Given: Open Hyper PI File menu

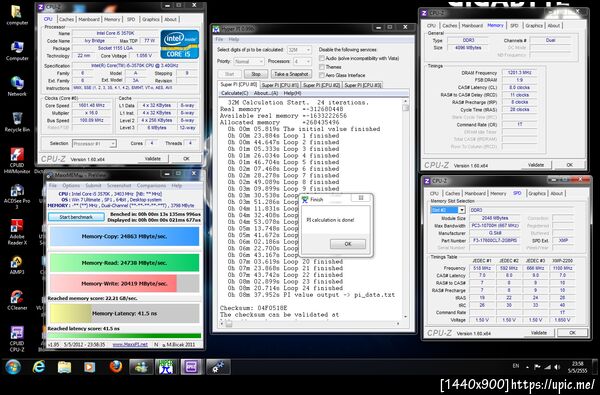Looking at the screenshot, I should tap(219, 39).
